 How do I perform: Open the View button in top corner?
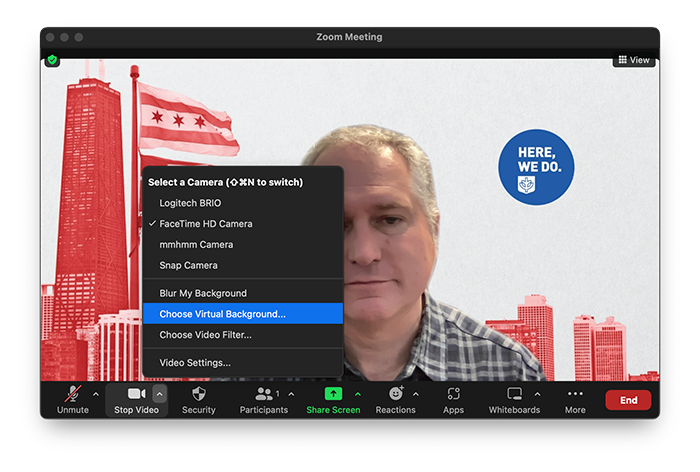point(634,60)
